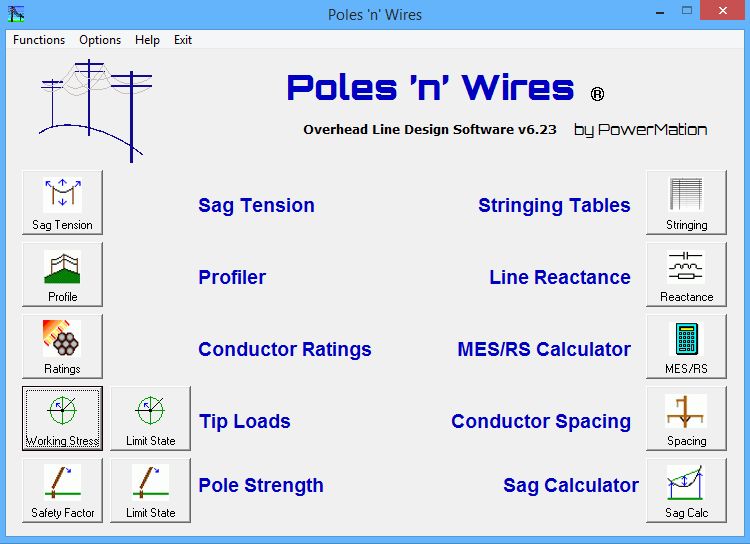Click the Profiler heading text
Screen dimensions: 750x544
click(x=232, y=278)
